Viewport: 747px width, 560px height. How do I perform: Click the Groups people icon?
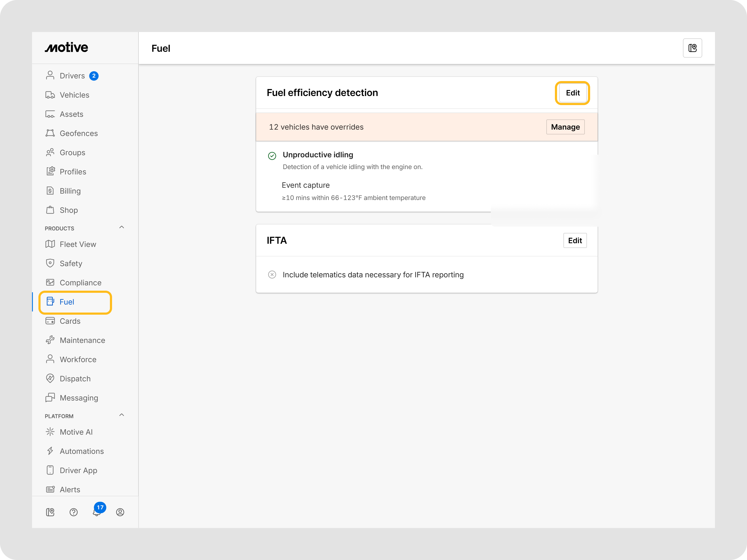click(x=50, y=152)
